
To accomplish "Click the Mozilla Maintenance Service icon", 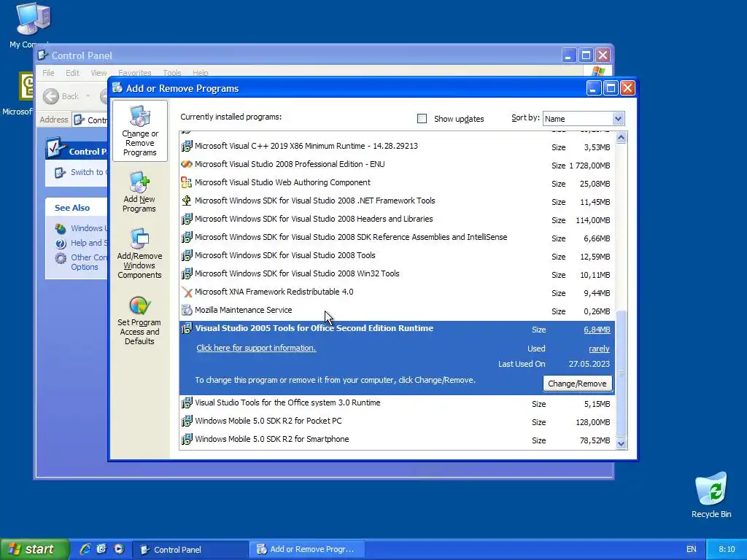I will tap(187, 310).
